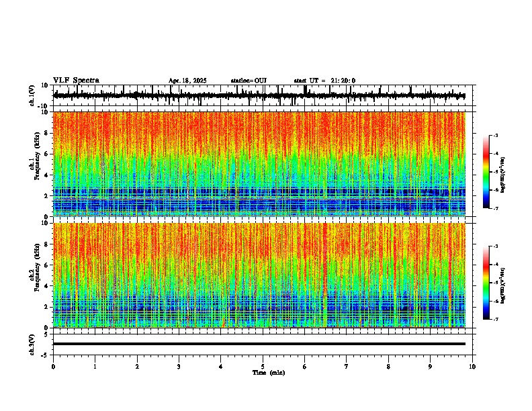Click the "VLF Spectra" plot title
532x411 pixels.
click(x=76, y=81)
